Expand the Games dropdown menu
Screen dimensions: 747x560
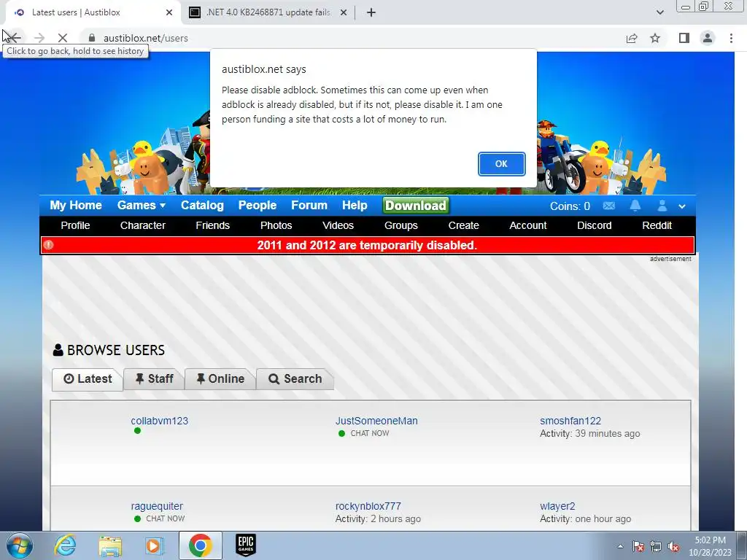coord(141,205)
